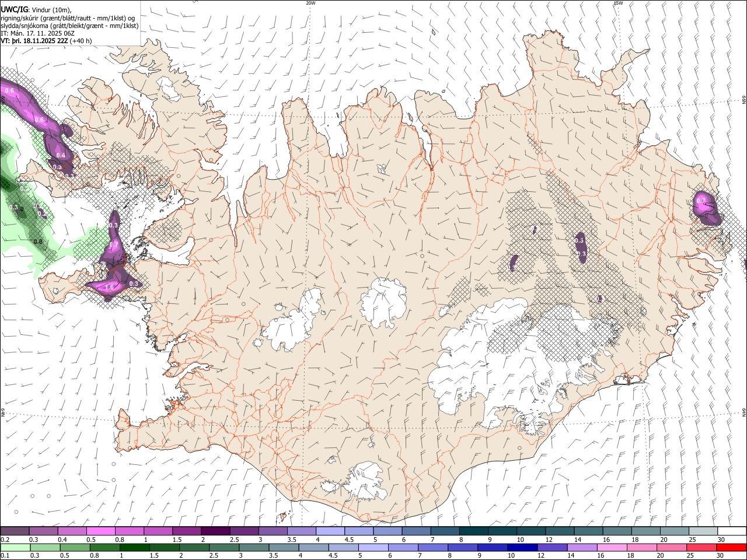Select the light pink rain swatch at 16
Image resolution: width=747 pixels, height=560 pixels.
pyautogui.click(x=613, y=547)
